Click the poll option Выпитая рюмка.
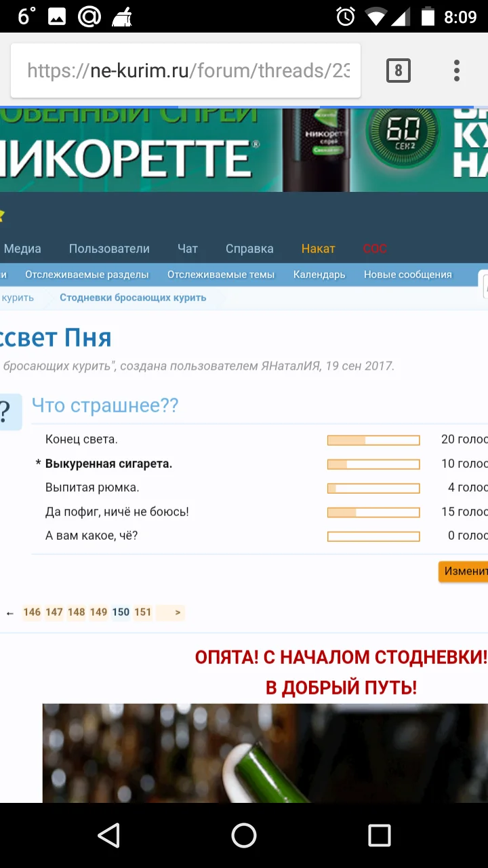The height and width of the screenshot is (868, 488). click(92, 488)
